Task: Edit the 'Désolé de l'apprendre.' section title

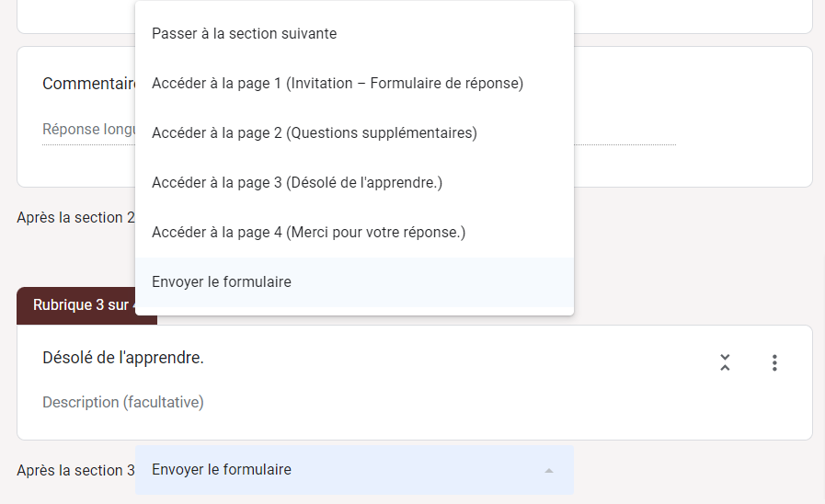Action: pyautogui.click(x=123, y=358)
